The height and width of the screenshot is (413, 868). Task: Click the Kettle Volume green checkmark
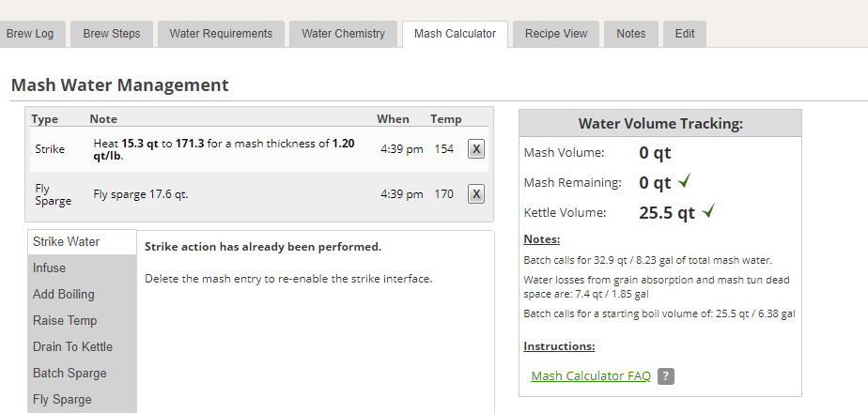708,212
